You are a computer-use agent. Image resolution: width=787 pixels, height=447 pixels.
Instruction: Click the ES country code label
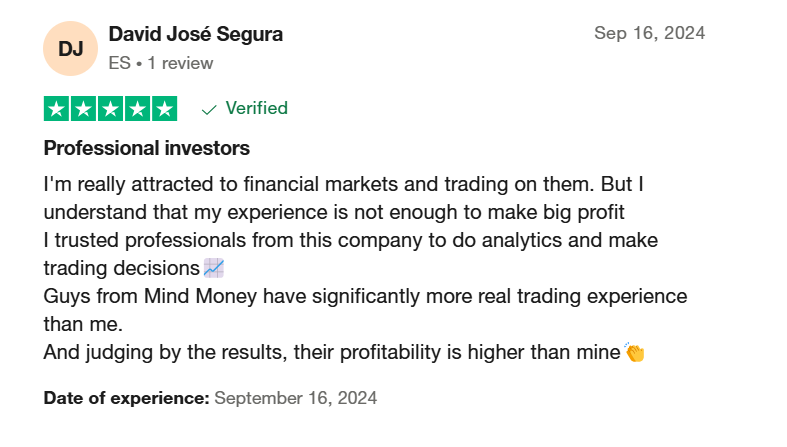point(119,63)
